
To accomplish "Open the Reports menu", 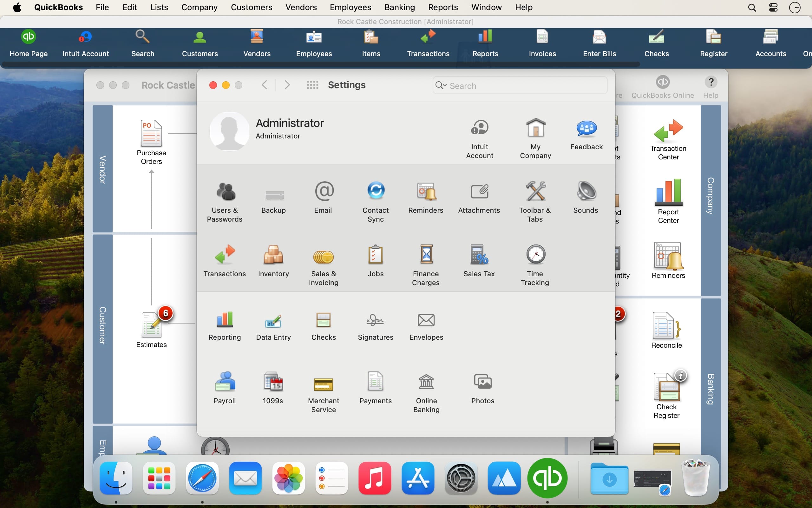I will (x=443, y=7).
